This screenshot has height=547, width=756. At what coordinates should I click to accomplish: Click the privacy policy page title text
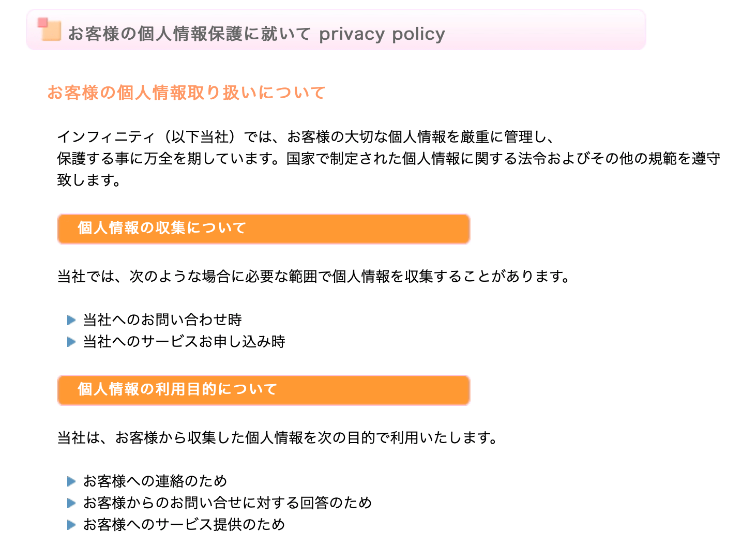256,34
